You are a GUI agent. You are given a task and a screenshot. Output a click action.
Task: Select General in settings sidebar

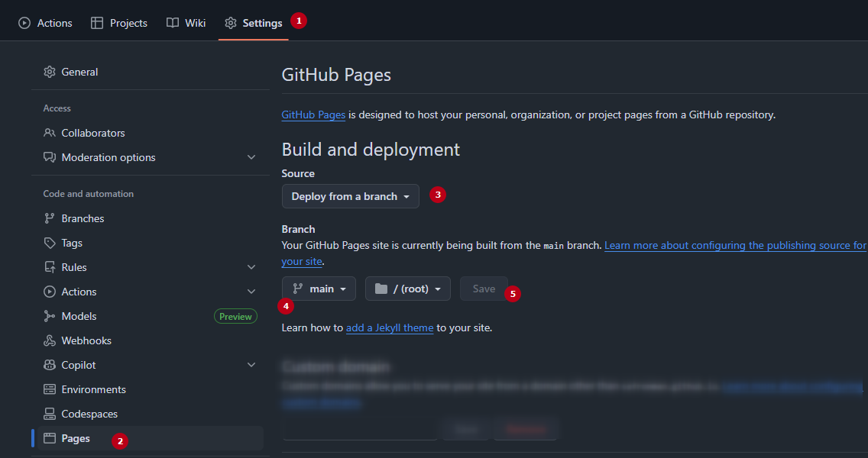click(79, 72)
